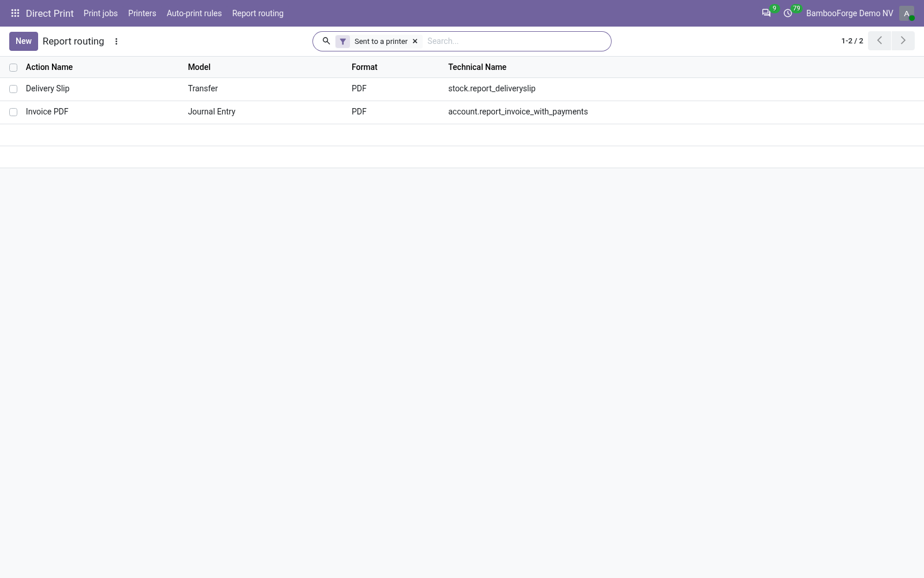Click the Transfer model cell
The width and height of the screenshot is (924, 578).
tap(203, 88)
